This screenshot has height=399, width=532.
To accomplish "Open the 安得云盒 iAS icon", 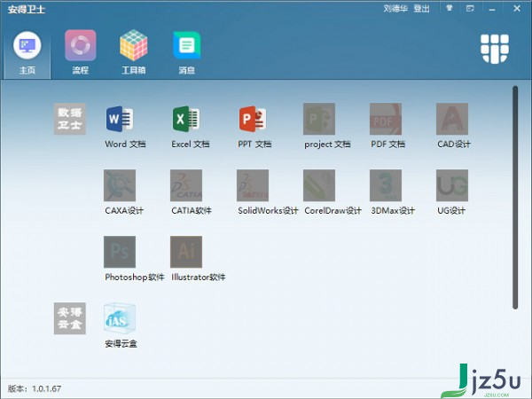I will pos(120,318).
